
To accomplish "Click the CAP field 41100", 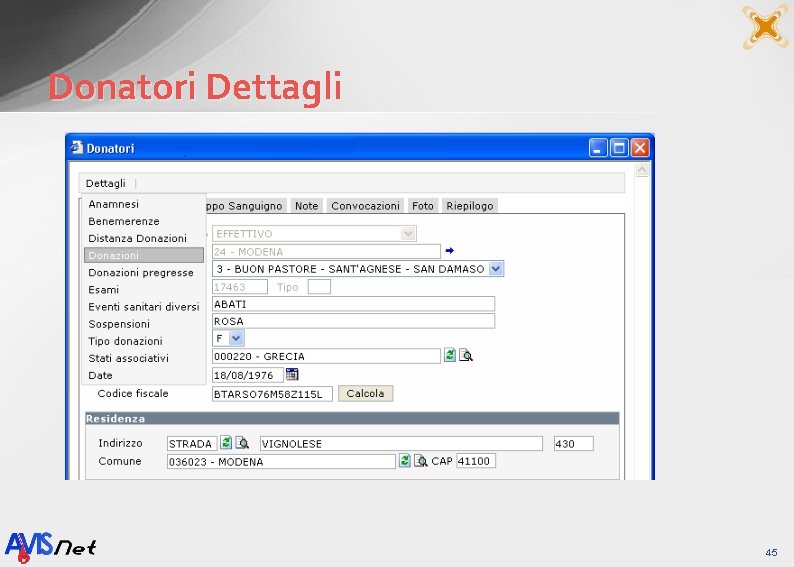I will click(x=475, y=461).
